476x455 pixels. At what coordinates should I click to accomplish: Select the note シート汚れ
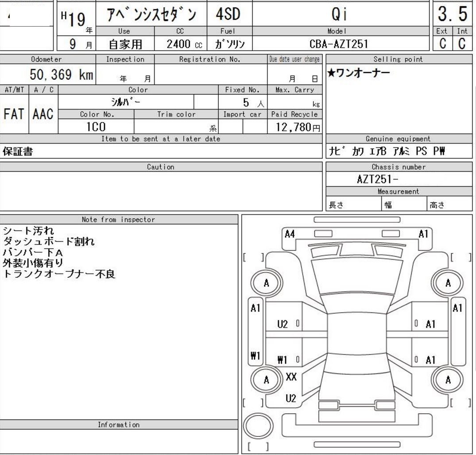(x=28, y=230)
